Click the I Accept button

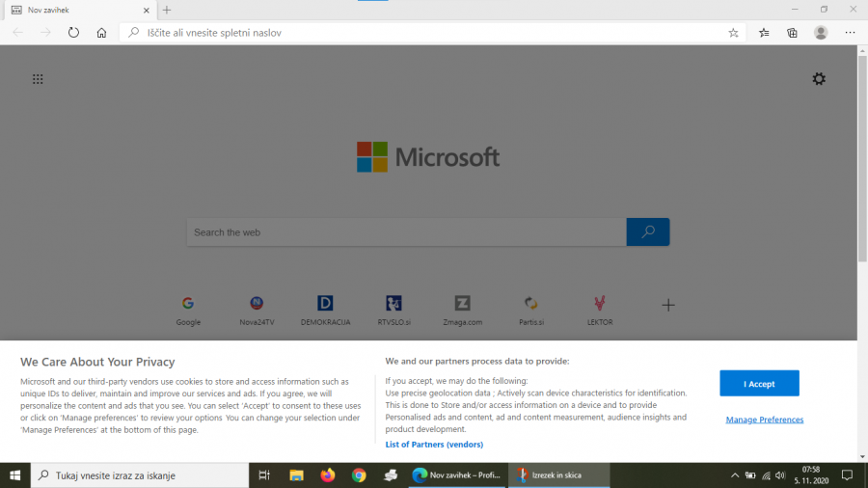click(x=759, y=384)
